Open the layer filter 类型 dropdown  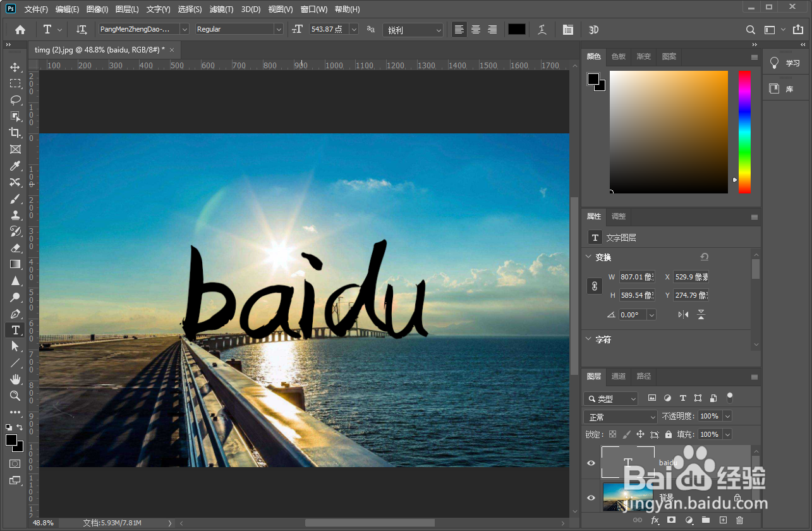[x=611, y=399]
